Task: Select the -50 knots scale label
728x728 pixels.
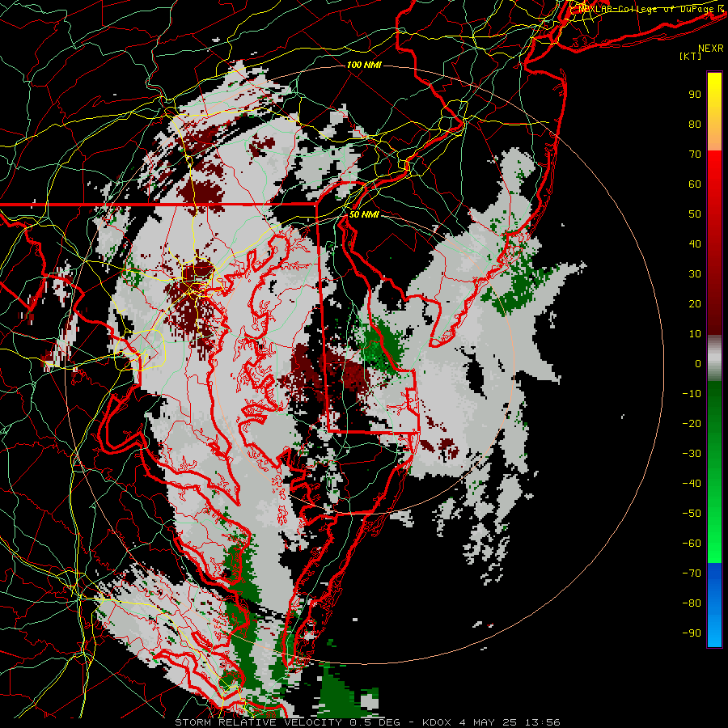Action: coord(692,513)
